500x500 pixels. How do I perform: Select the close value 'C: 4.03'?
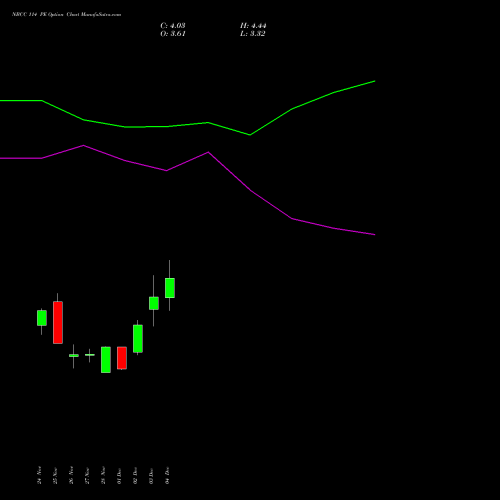coord(173,26)
